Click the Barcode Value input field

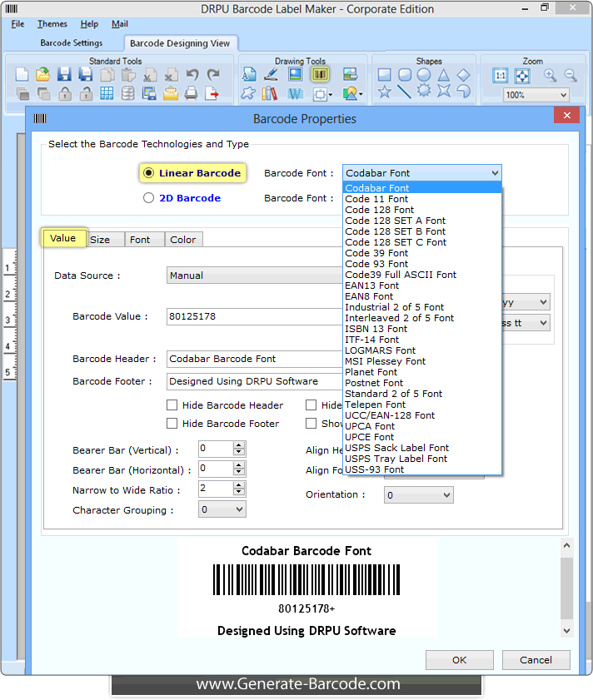click(x=255, y=316)
